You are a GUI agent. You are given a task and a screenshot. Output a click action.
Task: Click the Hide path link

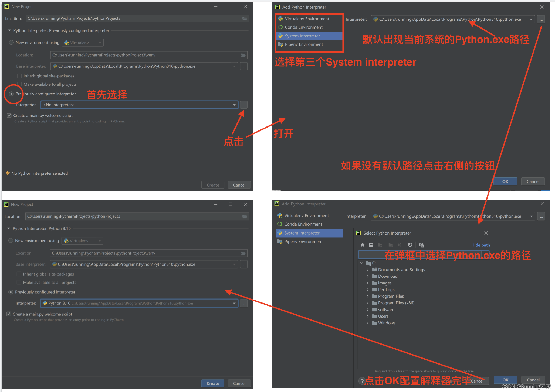pos(480,245)
